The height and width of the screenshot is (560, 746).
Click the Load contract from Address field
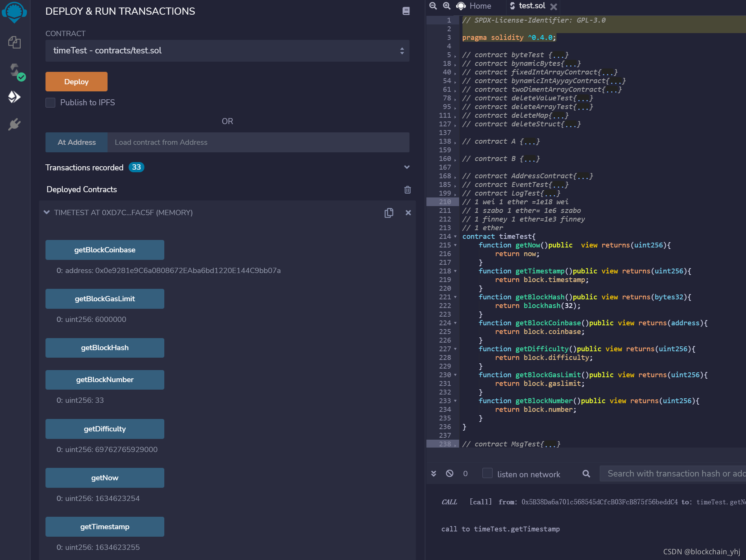click(258, 143)
